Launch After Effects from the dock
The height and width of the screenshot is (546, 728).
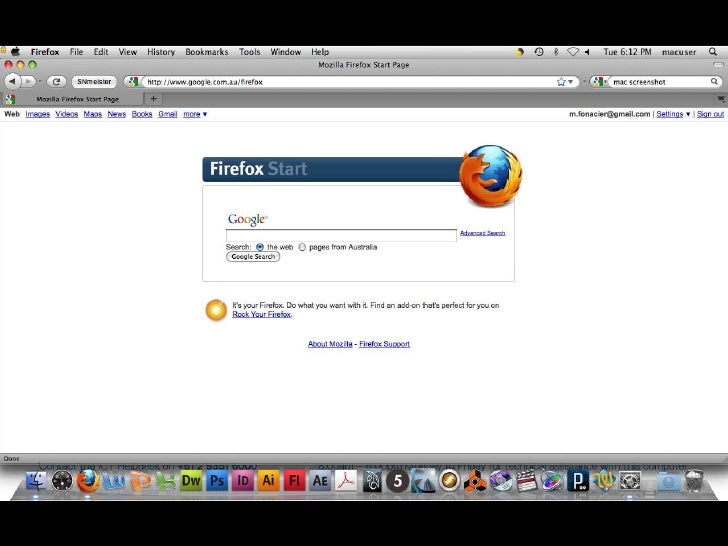tap(320, 481)
